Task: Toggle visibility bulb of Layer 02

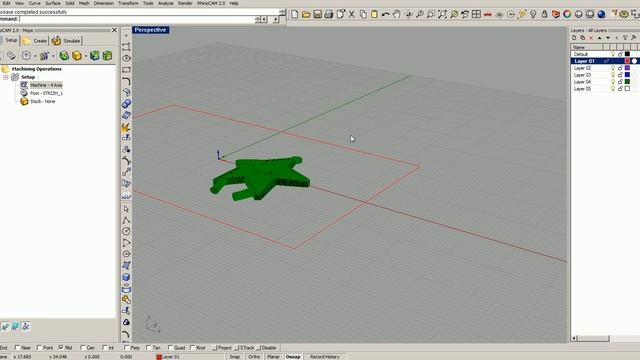Action: click(x=613, y=68)
